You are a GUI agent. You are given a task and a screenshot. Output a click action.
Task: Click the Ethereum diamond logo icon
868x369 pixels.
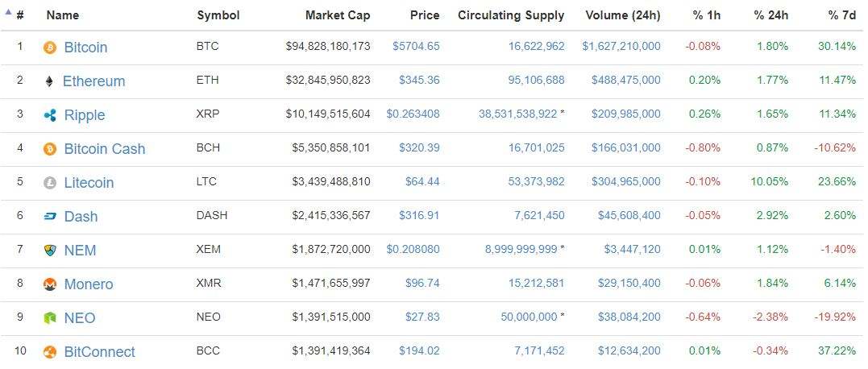pos(50,81)
